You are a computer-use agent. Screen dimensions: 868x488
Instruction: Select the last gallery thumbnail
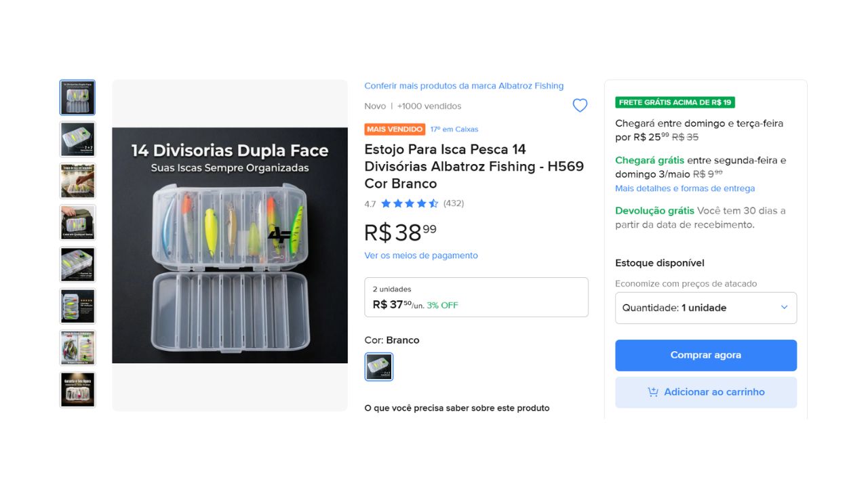tap(77, 389)
